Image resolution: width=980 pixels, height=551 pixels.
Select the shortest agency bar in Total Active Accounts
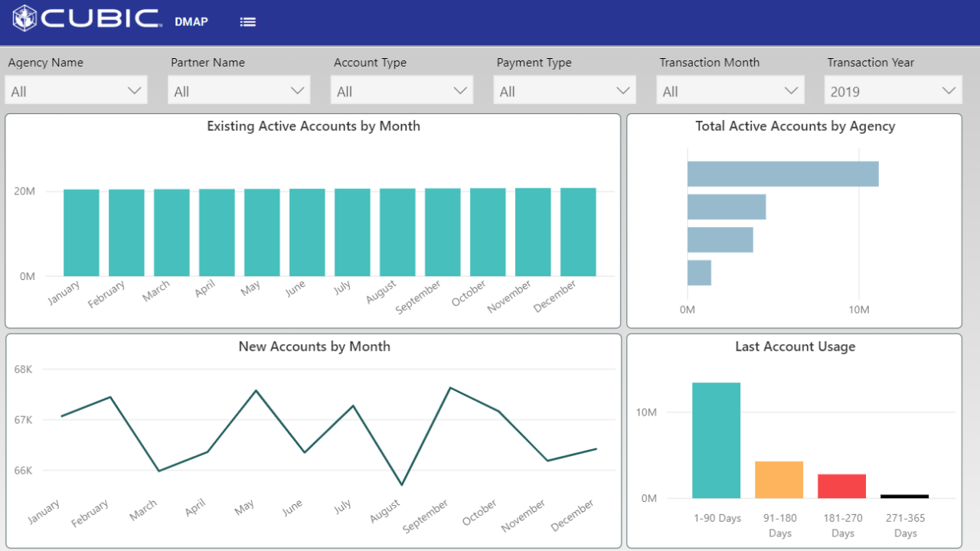click(699, 273)
